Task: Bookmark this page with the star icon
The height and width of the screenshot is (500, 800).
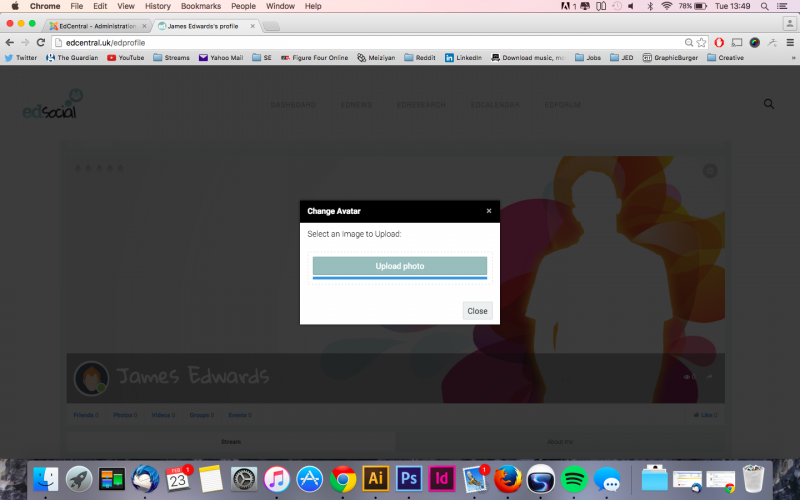Action: [x=702, y=43]
